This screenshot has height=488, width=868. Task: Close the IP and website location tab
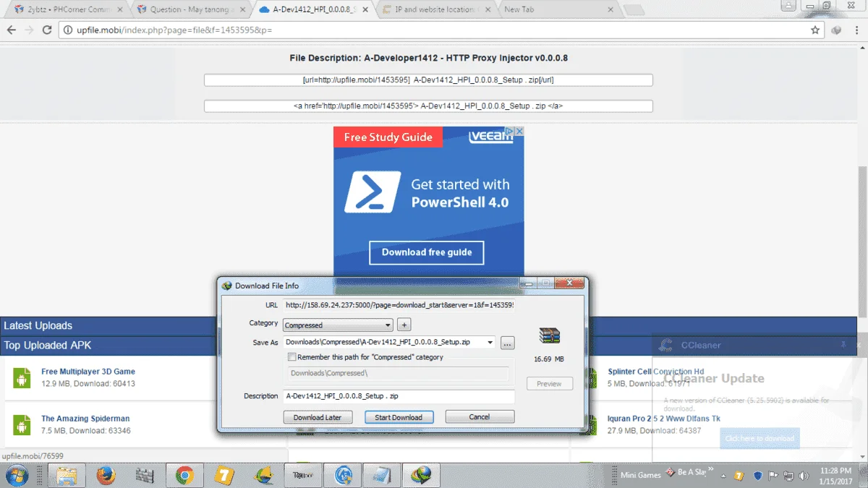(488, 10)
